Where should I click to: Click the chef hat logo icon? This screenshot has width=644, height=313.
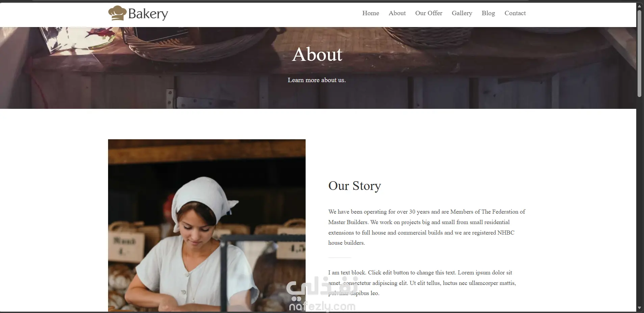pos(117,13)
